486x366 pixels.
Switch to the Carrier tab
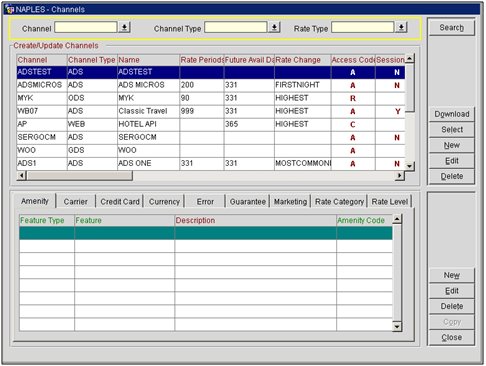[75, 202]
